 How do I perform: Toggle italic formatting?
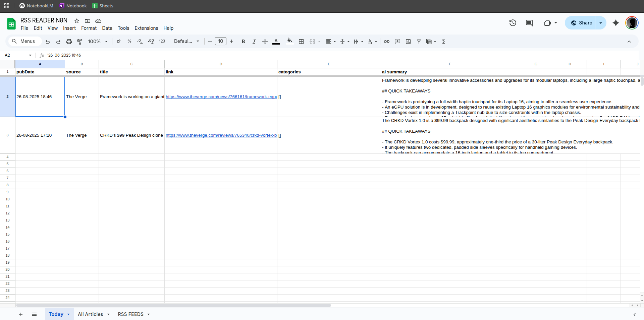(x=254, y=42)
